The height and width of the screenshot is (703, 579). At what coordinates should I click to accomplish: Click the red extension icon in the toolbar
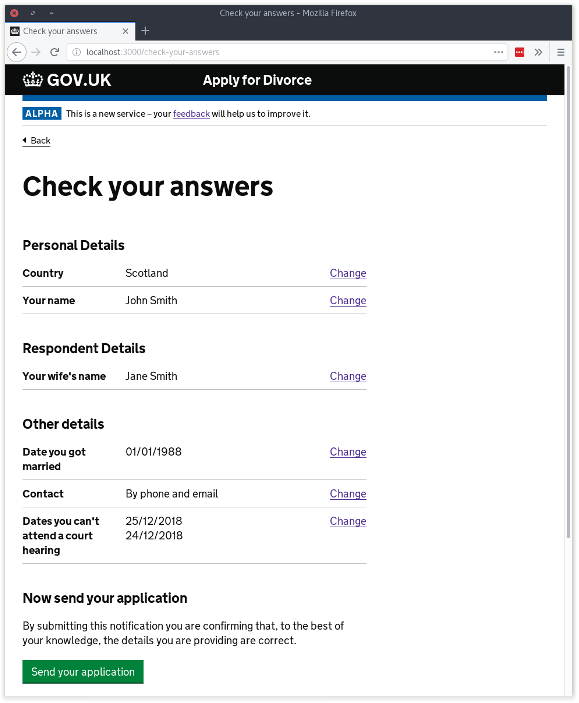click(x=519, y=52)
